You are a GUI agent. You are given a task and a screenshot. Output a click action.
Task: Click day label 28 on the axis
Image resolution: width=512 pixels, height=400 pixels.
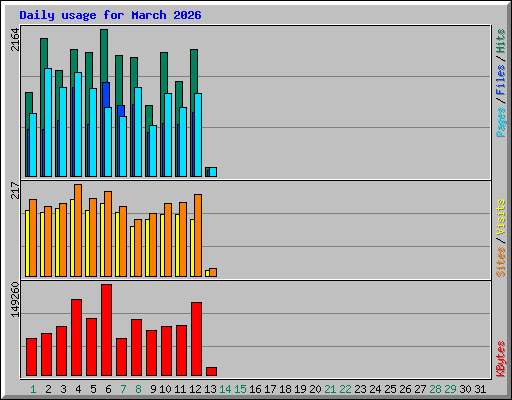pyautogui.click(x=435, y=389)
